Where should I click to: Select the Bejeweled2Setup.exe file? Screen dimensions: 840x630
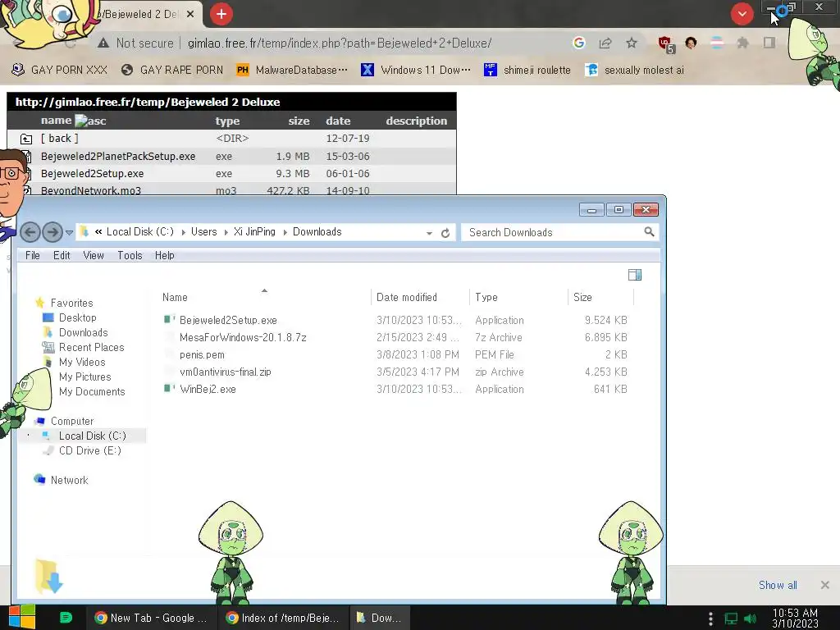coord(228,321)
